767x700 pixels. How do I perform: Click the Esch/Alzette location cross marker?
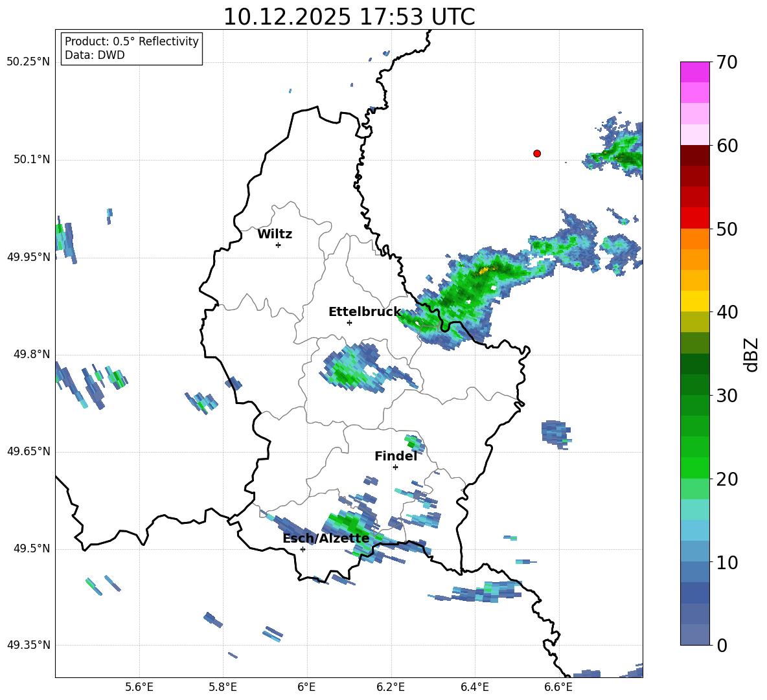click(303, 549)
